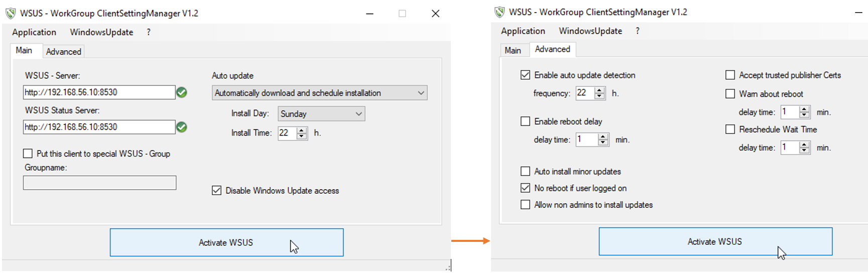Click the WSUS Status Server URL field
The height and width of the screenshot is (275, 868).
point(99,127)
